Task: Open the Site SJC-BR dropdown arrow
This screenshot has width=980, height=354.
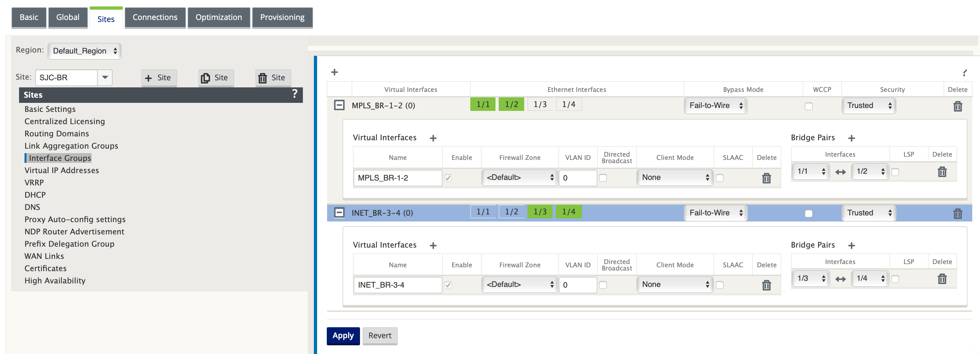Action: click(105, 78)
